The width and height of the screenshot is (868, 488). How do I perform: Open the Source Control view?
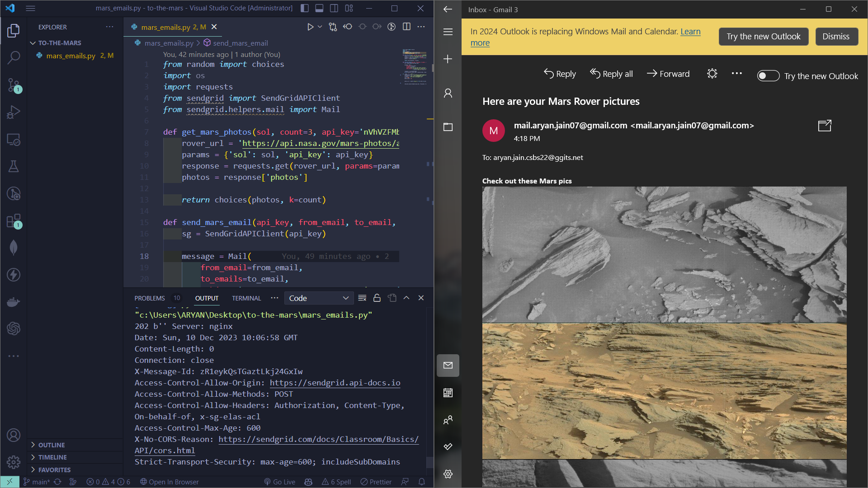14,84
